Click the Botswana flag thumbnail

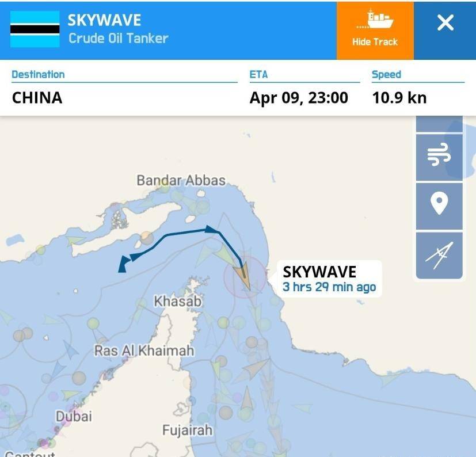(x=35, y=29)
